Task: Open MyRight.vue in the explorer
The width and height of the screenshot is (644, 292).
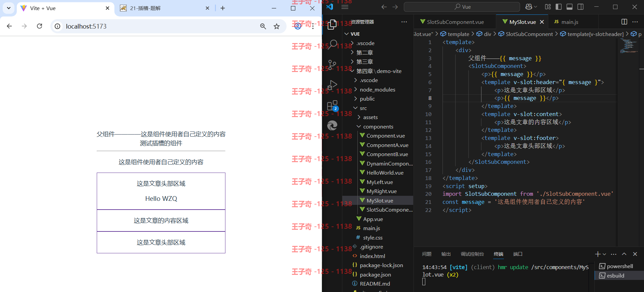Action: pos(378,191)
